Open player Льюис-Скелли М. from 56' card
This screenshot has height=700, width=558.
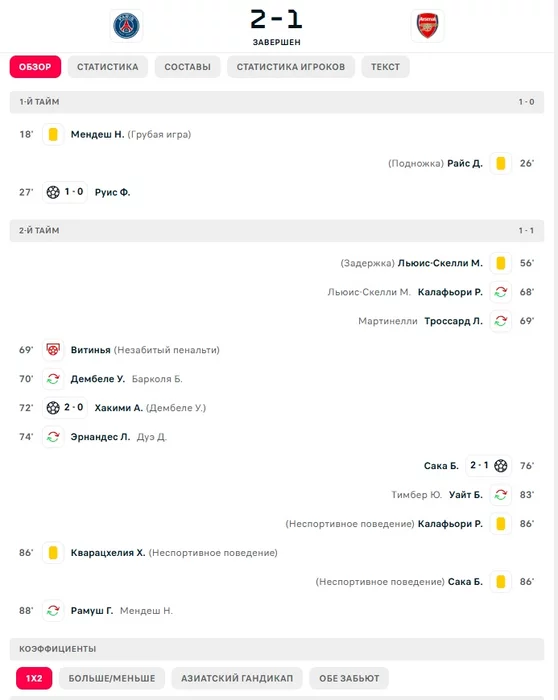click(x=440, y=263)
